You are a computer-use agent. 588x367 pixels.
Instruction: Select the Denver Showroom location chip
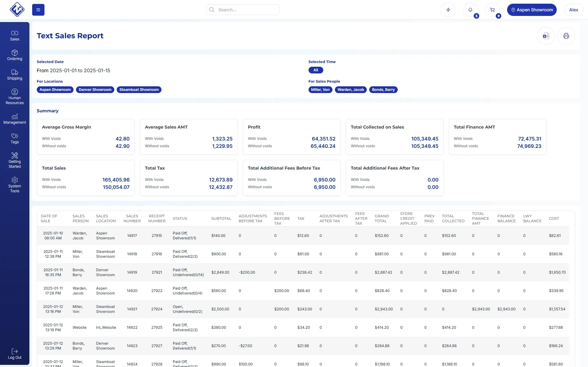click(x=95, y=90)
